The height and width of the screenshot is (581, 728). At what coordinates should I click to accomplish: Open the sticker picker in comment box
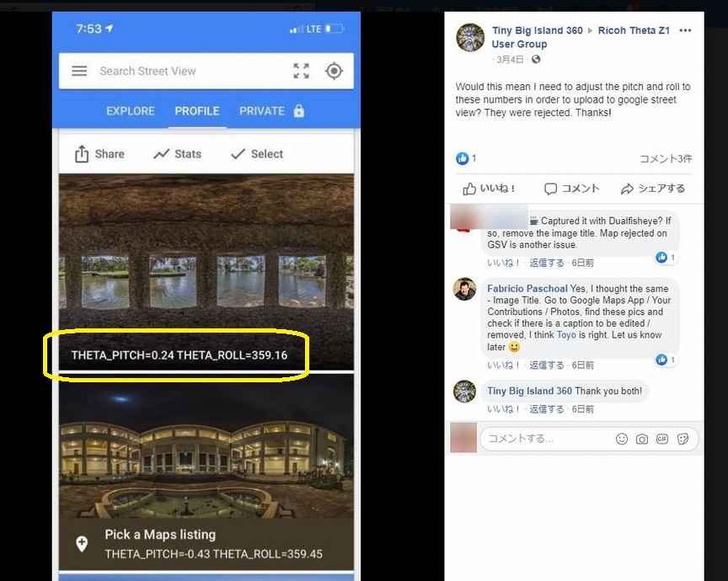pos(683,439)
